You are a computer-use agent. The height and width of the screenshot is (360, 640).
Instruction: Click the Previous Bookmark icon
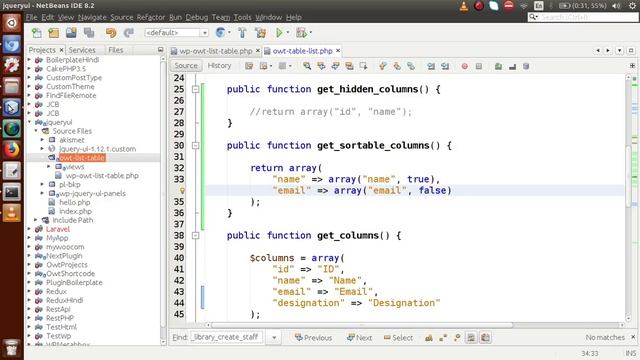[x=382, y=66]
